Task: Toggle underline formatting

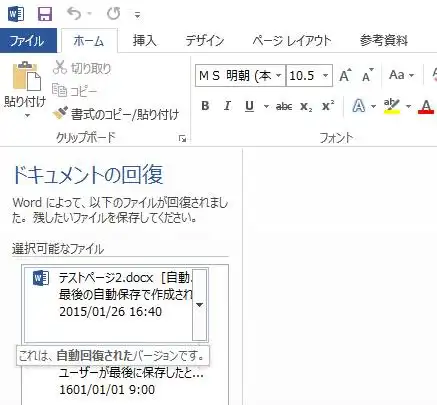Action: [x=249, y=106]
